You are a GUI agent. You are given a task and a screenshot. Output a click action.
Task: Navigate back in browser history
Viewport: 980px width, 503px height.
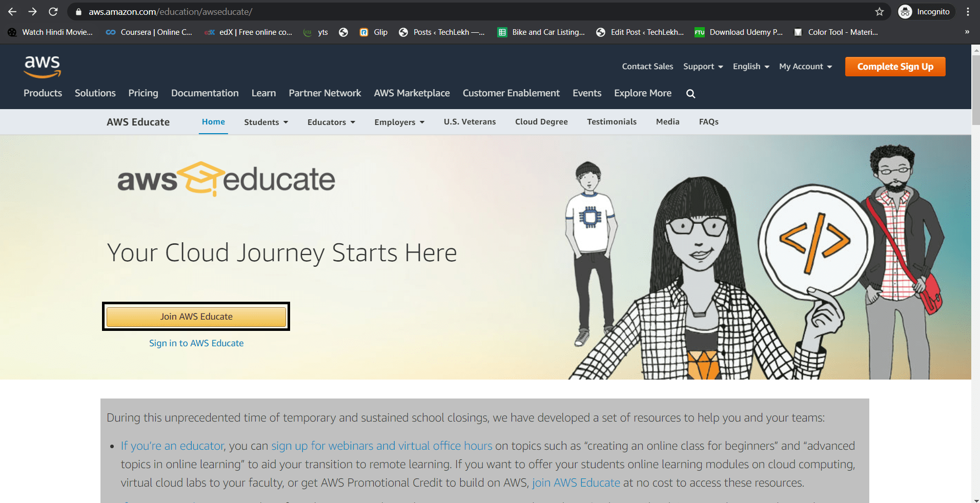click(11, 11)
